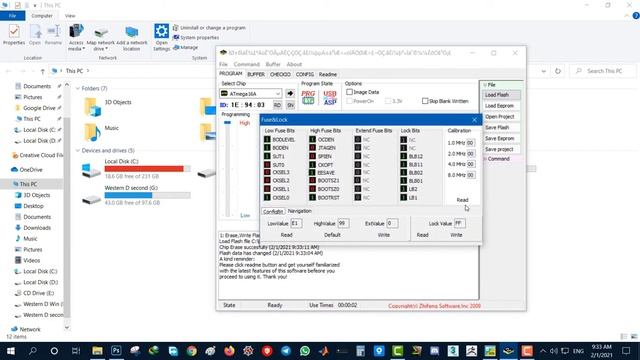Toggle the BLB12 lock bit

point(404,156)
